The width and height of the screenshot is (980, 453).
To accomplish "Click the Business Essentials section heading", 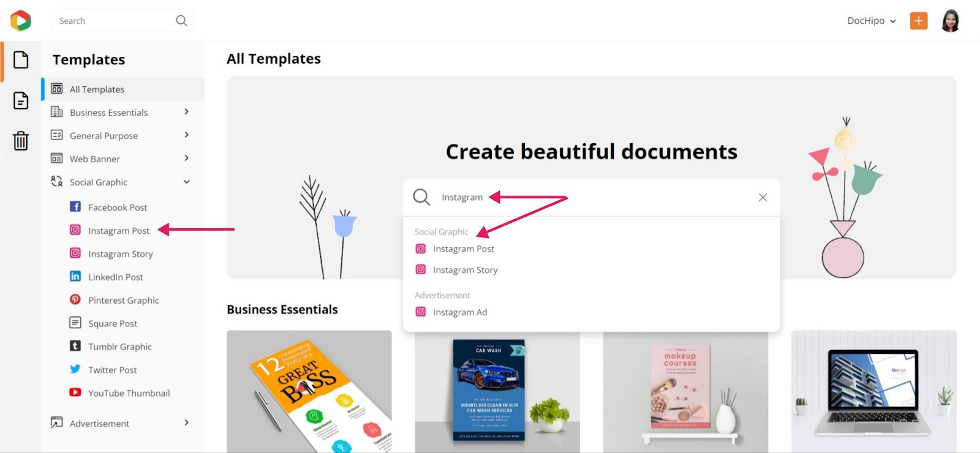I will coord(282,310).
